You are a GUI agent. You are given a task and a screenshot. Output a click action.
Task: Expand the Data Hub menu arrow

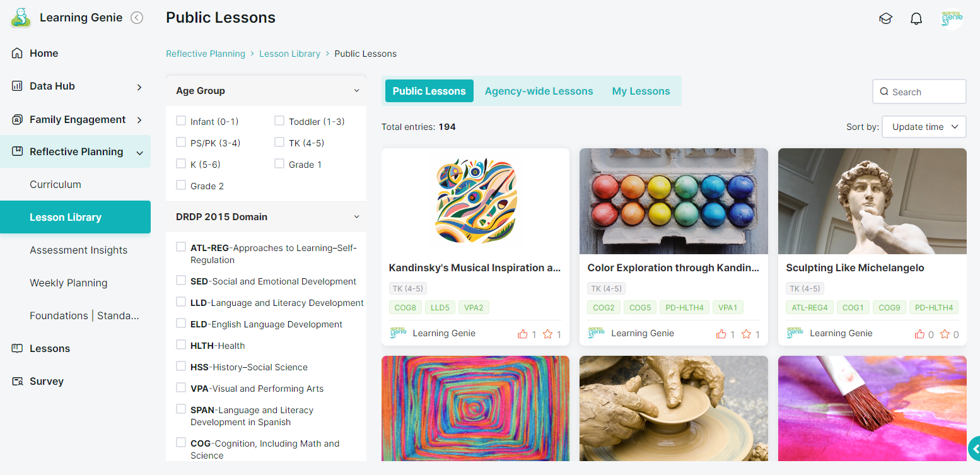coord(139,86)
